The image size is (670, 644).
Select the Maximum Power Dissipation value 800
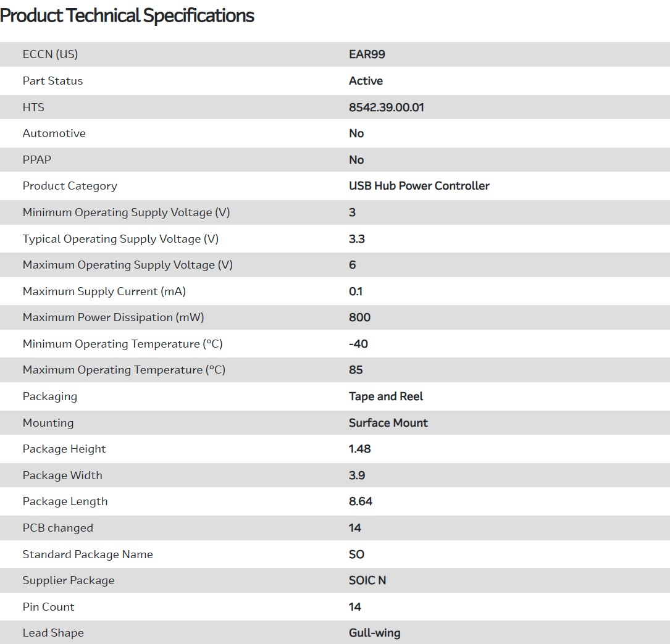click(x=359, y=317)
